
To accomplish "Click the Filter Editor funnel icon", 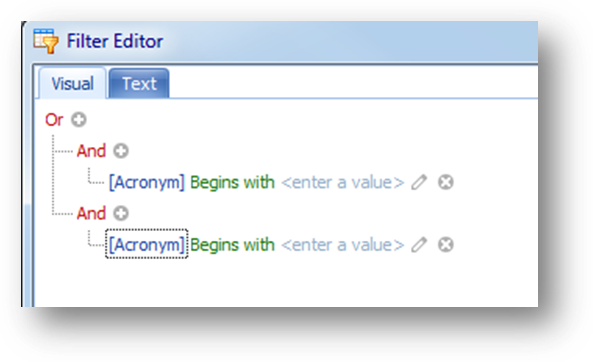I will [x=46, y=41].
